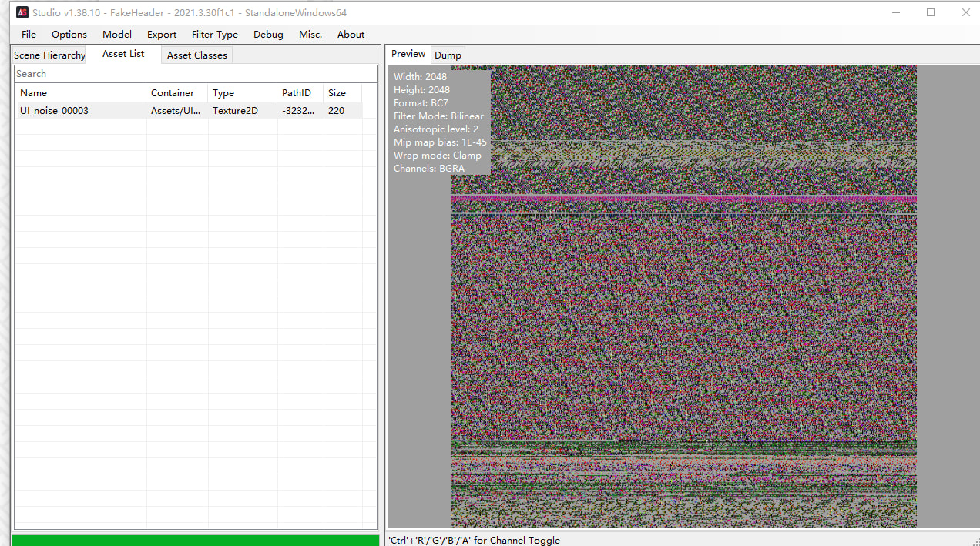Open the Model menu
The height and width of the screenshot is (546, 980).
117,34
